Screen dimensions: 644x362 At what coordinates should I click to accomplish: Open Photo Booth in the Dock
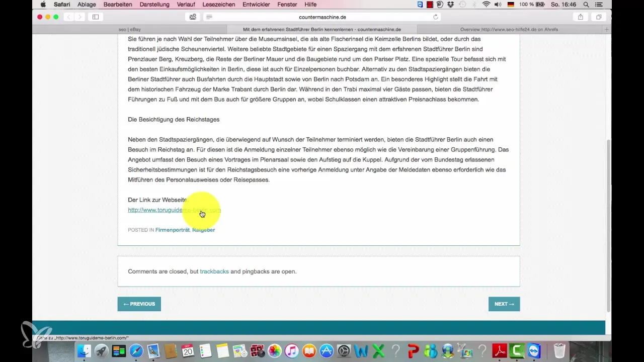pyautogui.click(x=257, y=350)
